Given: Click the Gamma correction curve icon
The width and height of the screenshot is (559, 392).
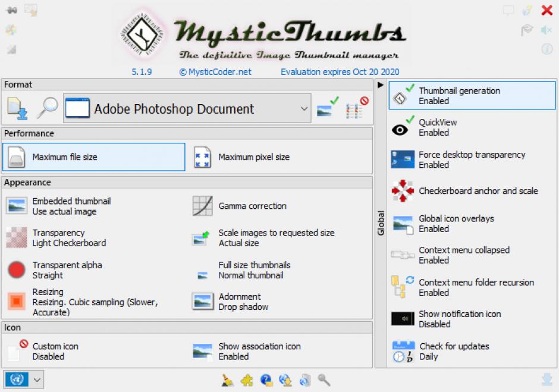Looking at the screenshot, I should click(x=203, y=206).
